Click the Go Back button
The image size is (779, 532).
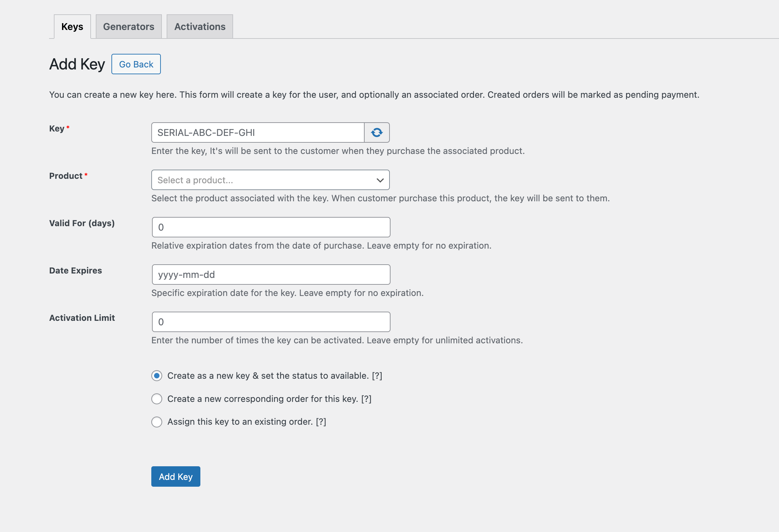tap(136, 64)
